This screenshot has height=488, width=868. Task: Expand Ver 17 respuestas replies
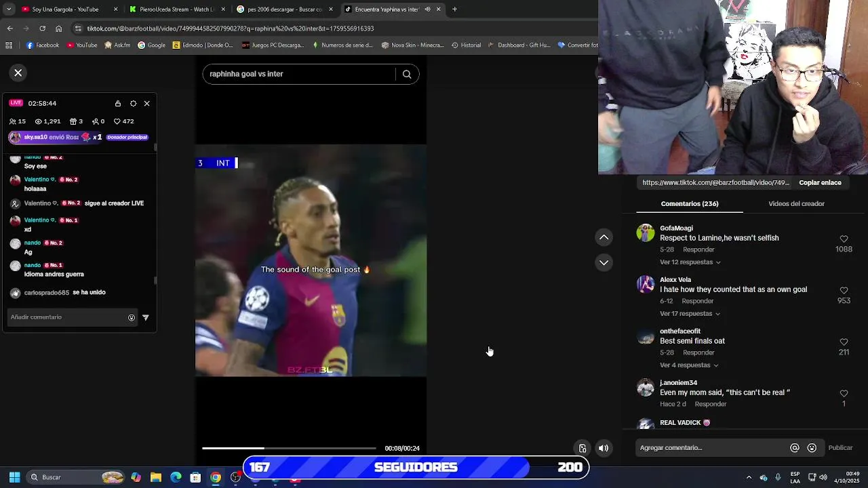(690, 314)
